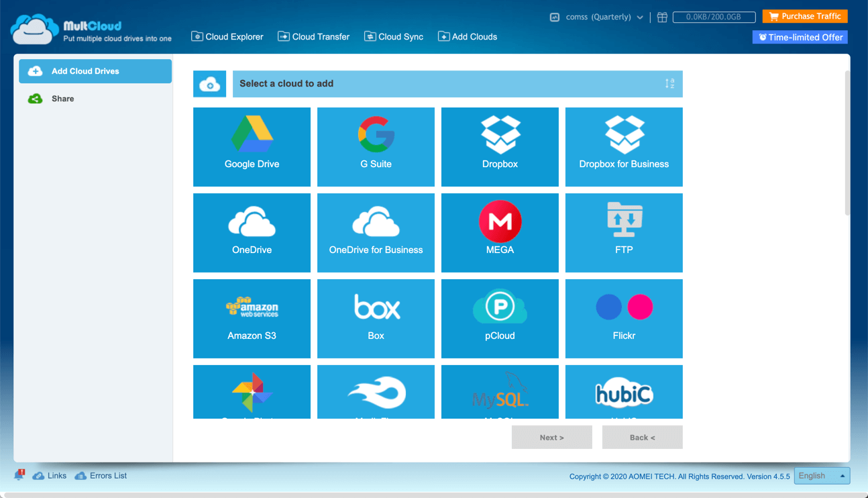
Task: Click the 0.0KB/200.0GB traffic usage bar
Action: (714, 17)
